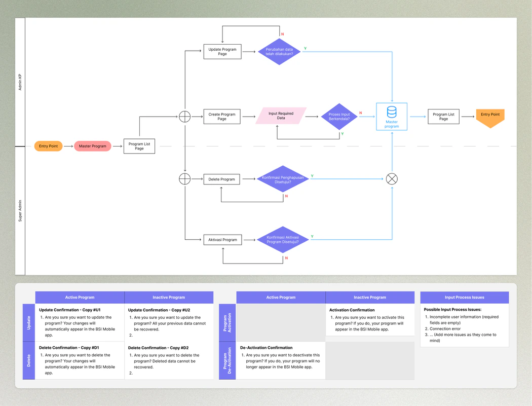
Task: Click the green Y label by 'Konfirmasi Aktivasi' diamond
Action: click(312, 236)
